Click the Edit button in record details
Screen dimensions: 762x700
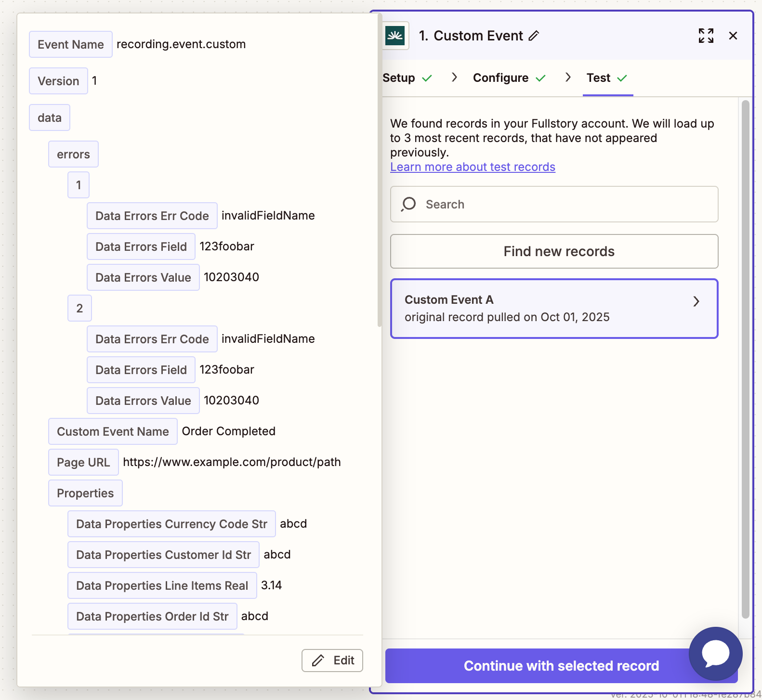[x=332, y=661]
